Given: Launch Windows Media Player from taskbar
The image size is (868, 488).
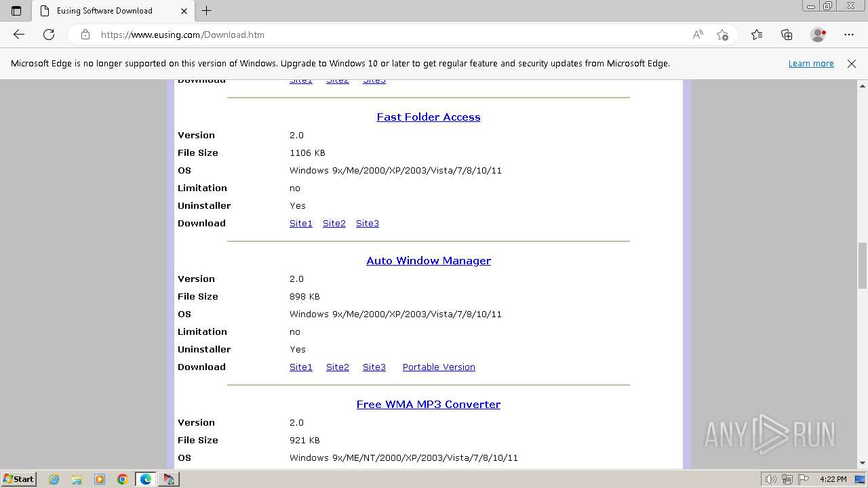Looking at the screenshot, I should tap(100, 479).
